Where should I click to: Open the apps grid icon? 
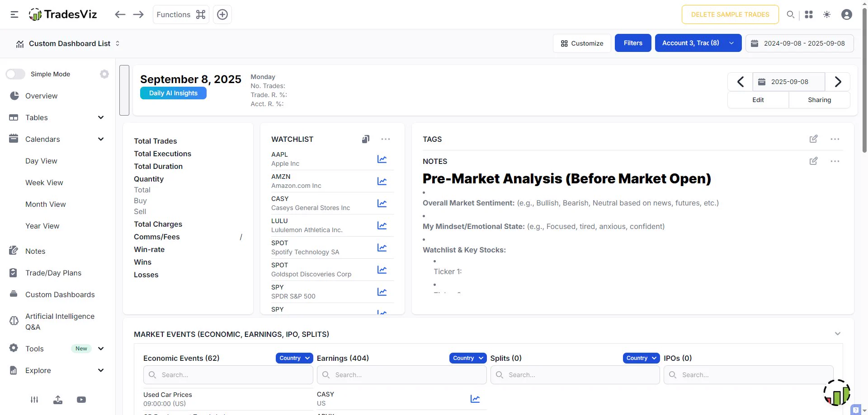[809, 14]
